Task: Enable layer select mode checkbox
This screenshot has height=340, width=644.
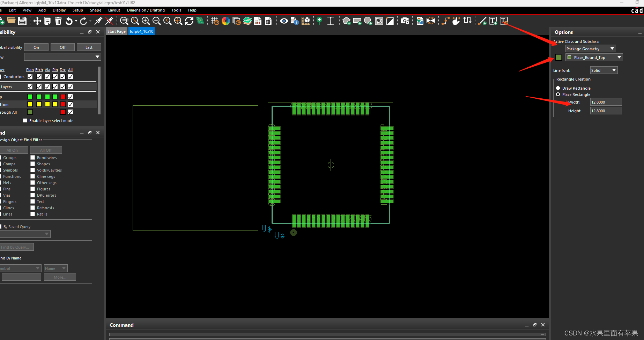Action: click(25, 121)
